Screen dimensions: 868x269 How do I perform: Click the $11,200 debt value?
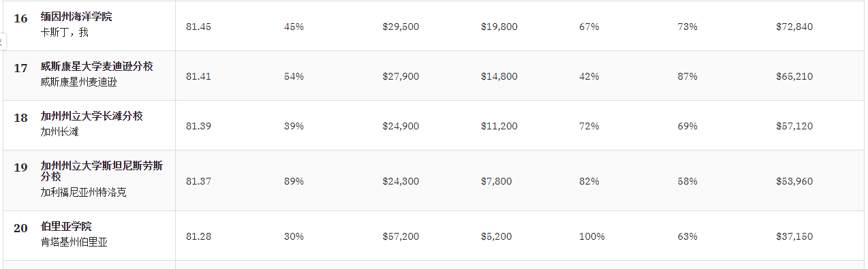click(x=499, y=126)
